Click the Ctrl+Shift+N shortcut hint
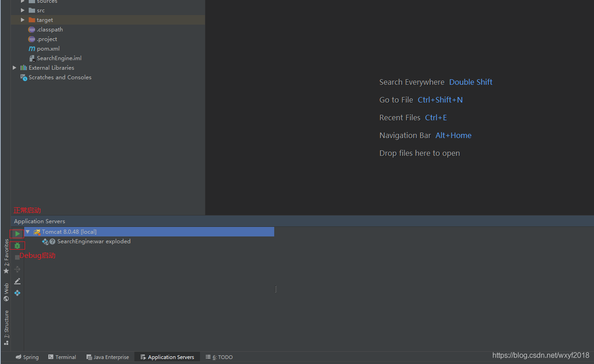The width and height of the screenshot is (594, 364). pos(440,100)
